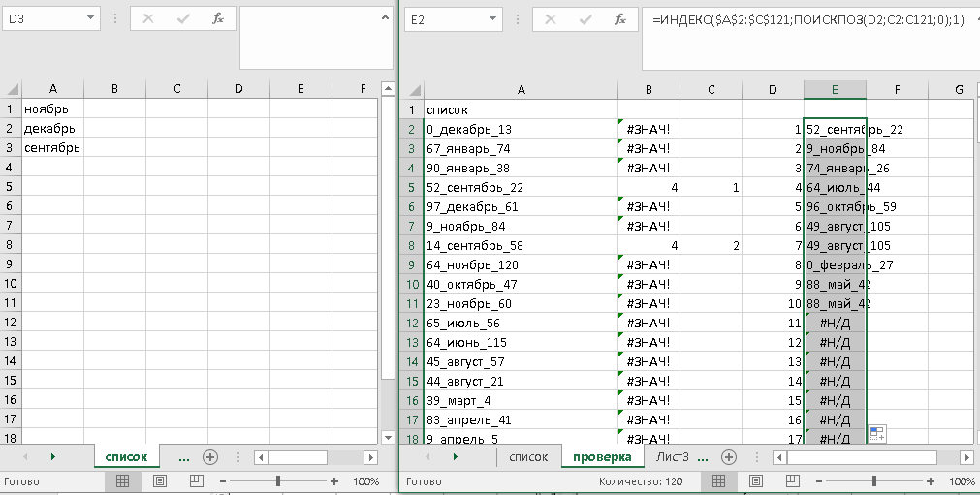The image size is (980, 495).
Task: Zoom out with the minus icon in the проверка window
Action: tap(820, 481)
